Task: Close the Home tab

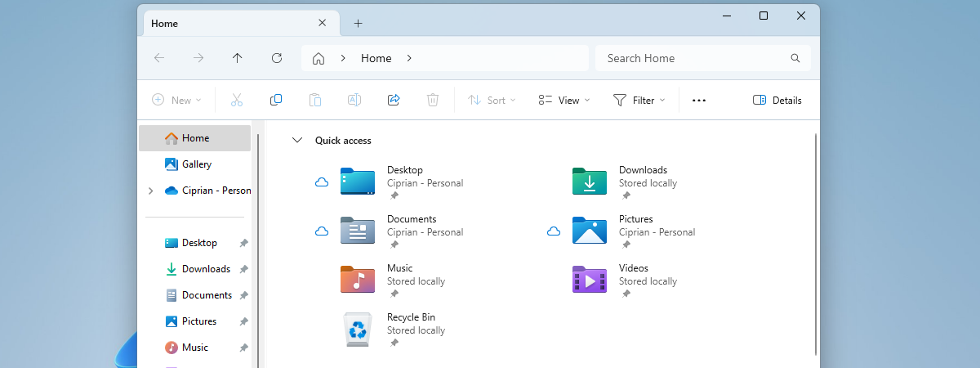Action: pos(323,23)
